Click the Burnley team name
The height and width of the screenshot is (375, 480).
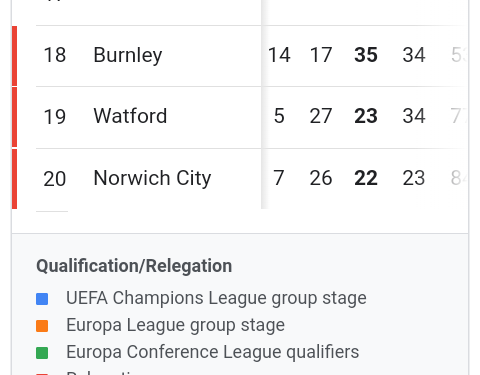128,55
